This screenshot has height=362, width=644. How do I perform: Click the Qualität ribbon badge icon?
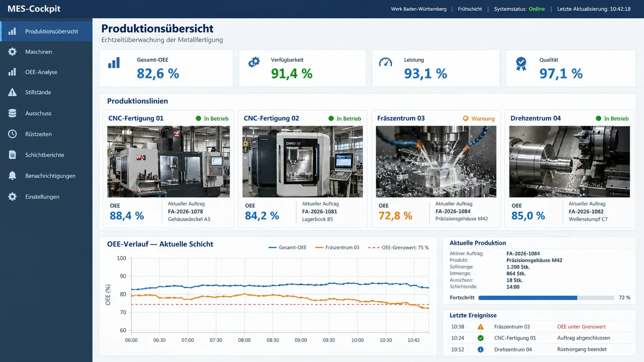click(x=521, y=64)
